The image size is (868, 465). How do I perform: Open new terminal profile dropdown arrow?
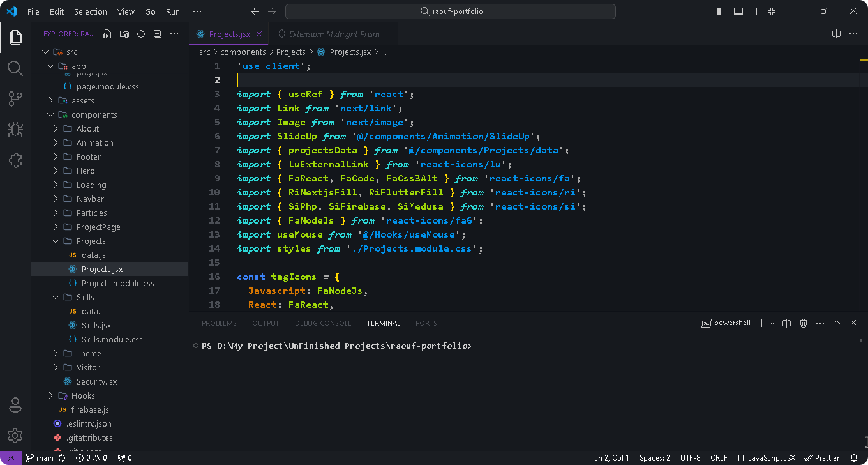tap(772, 323)
